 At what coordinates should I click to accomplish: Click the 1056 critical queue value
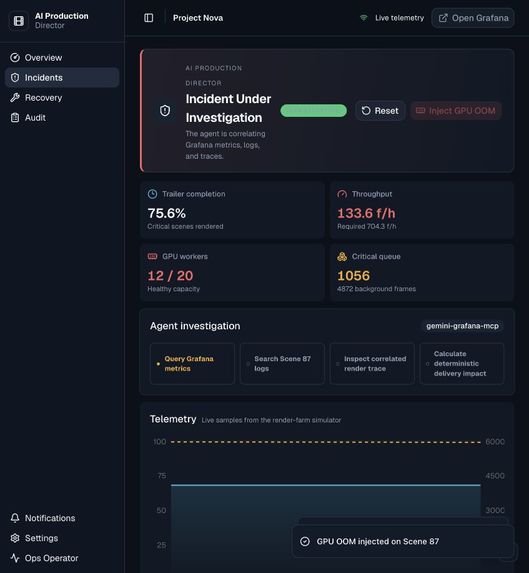(353, 276)
